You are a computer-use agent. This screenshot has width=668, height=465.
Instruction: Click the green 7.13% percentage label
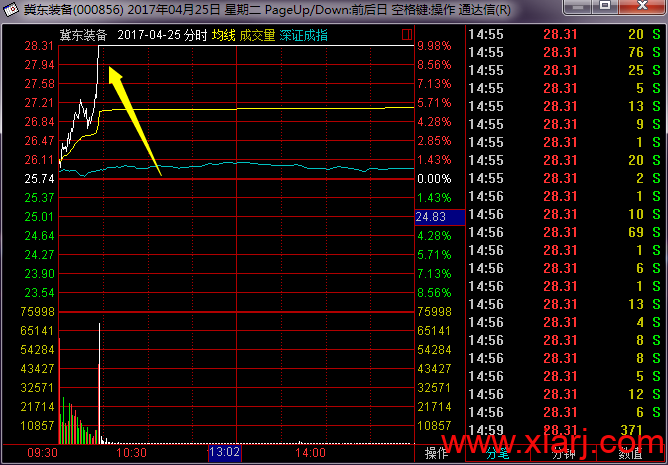pyautogui.click(x=434, y=274)
